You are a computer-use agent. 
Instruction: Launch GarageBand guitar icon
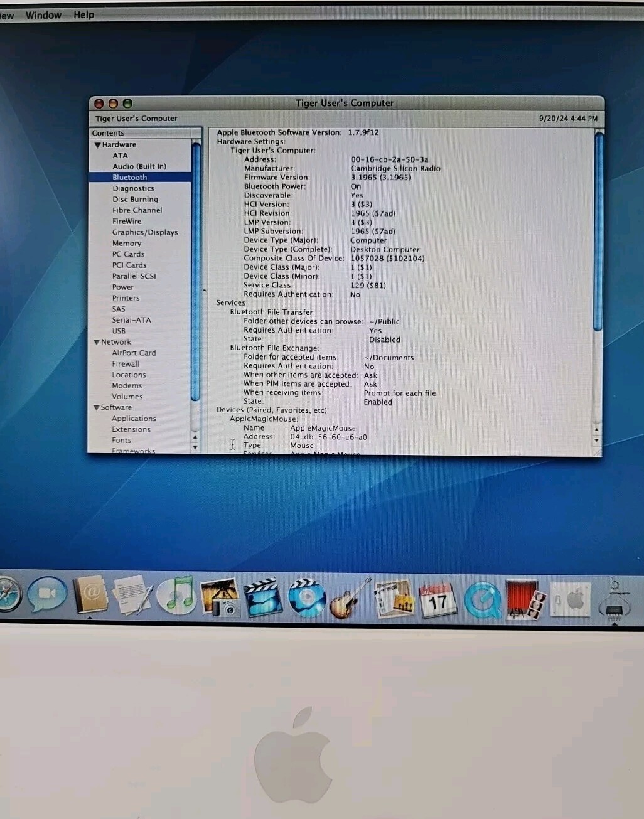(x=350, y=598)
